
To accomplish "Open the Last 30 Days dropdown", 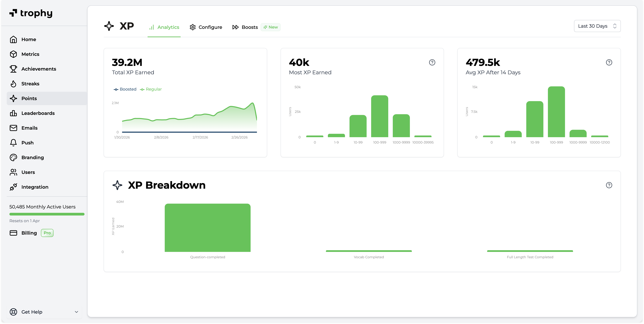I will [597, 26].
